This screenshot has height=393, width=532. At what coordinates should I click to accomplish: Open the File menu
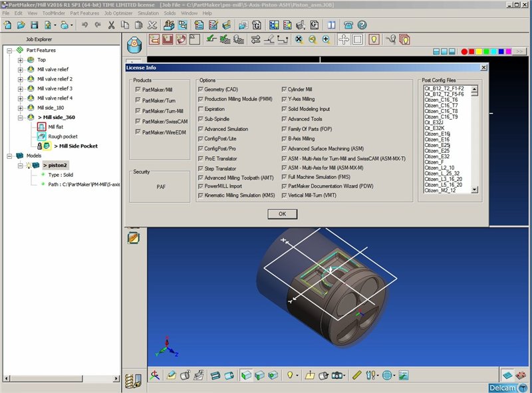(x=6, y=13)
